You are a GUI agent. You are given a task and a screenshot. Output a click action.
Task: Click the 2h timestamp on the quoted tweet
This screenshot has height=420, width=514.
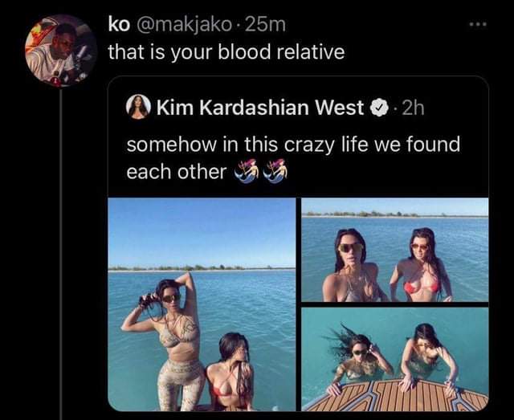413,108
